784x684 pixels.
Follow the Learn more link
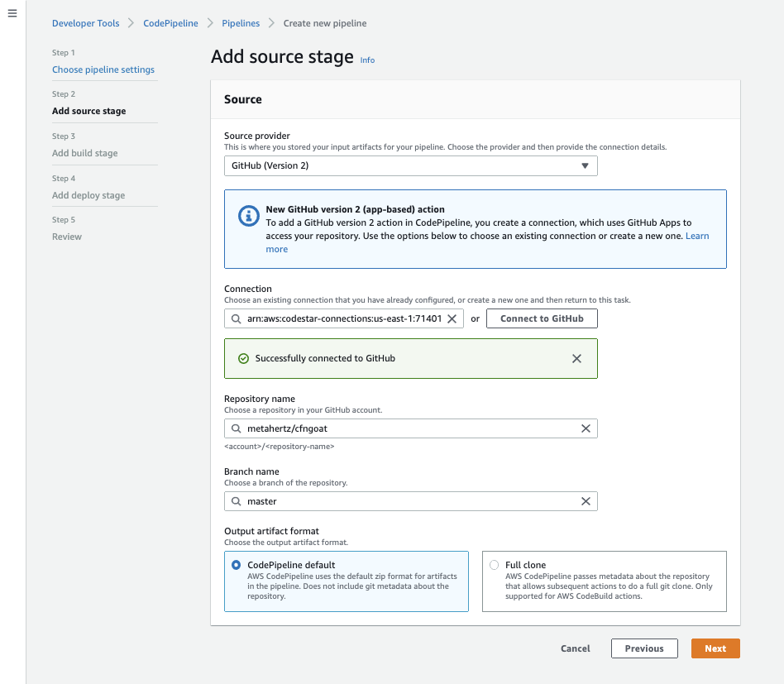(697, 236)
